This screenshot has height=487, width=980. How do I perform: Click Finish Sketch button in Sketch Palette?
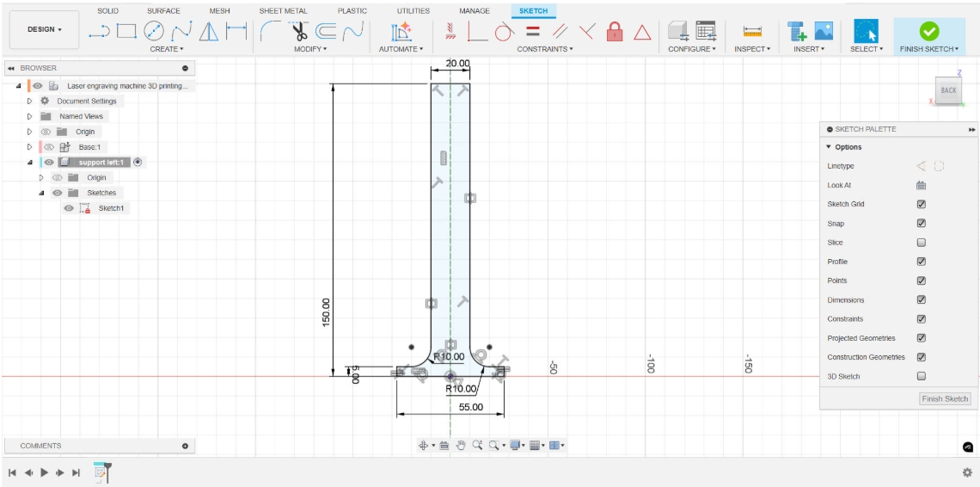click(x=945, y=398)
